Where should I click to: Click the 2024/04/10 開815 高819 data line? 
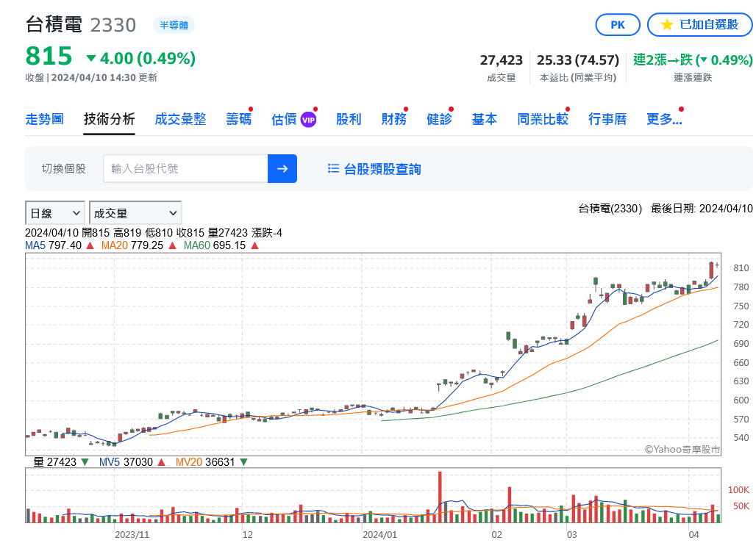153,233
